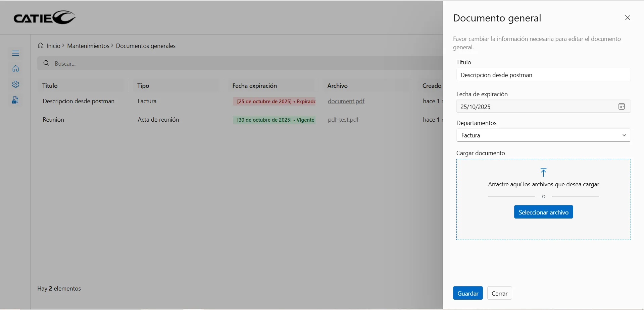Open the calendar date picker icon
The height and width of the screenshot is (310, 644).
(x=622, y=107)
